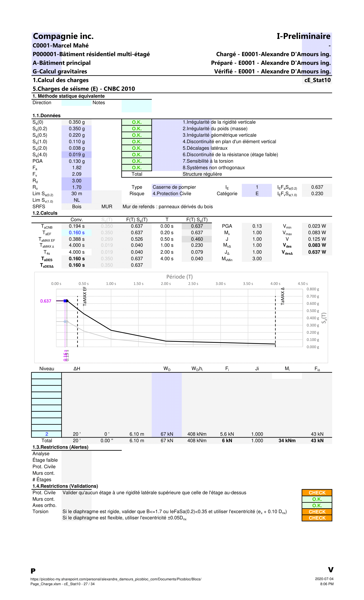Click the Période (T) chart title

[180, 277]
